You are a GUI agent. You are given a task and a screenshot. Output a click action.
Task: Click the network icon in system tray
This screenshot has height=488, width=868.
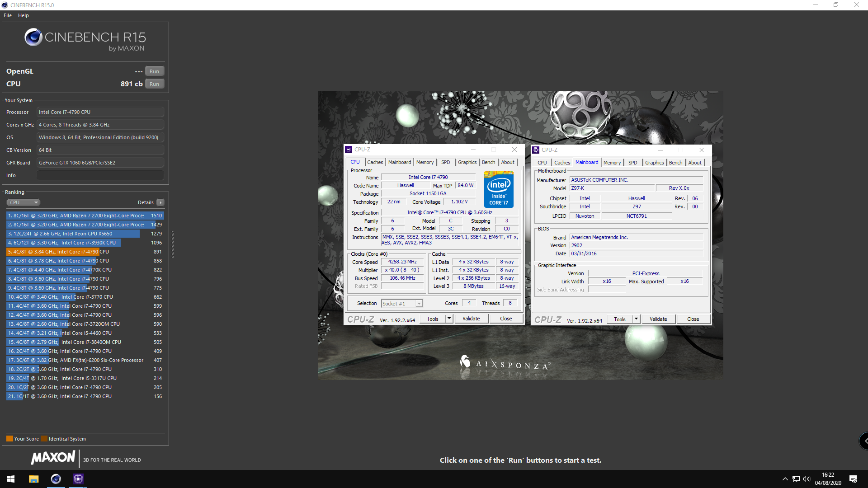click(x=796, y=479)
